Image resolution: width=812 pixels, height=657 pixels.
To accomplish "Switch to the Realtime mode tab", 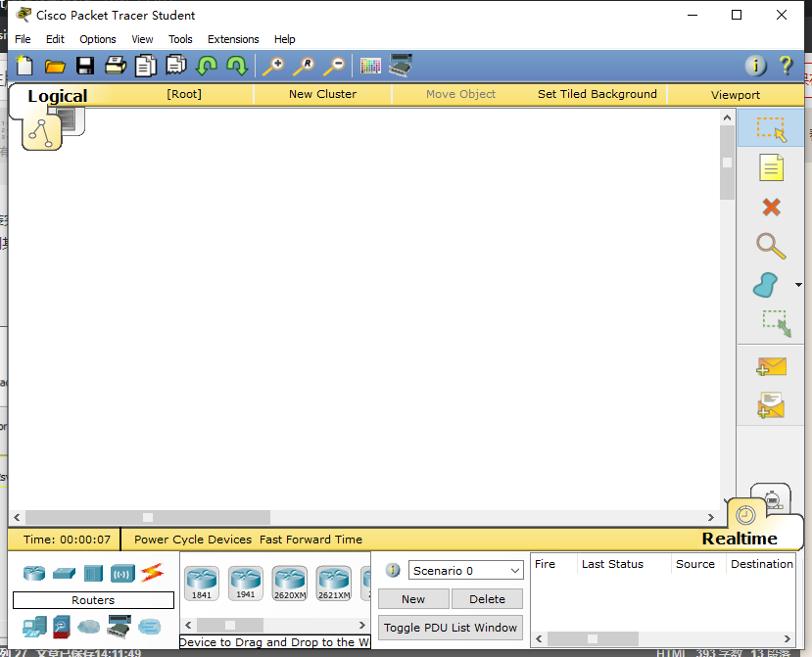I will tap(739, 539).
